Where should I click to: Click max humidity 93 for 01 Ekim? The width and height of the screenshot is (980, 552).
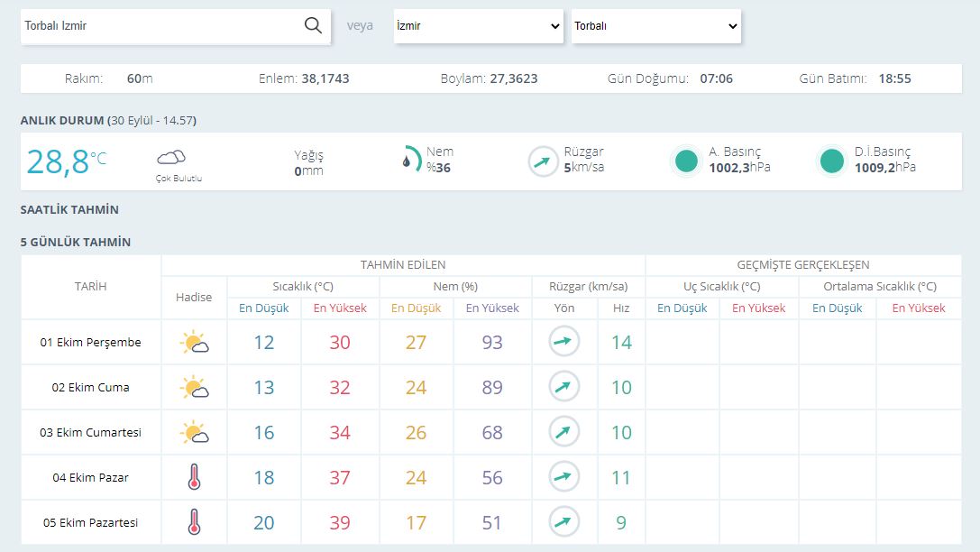tap(492, 343)
